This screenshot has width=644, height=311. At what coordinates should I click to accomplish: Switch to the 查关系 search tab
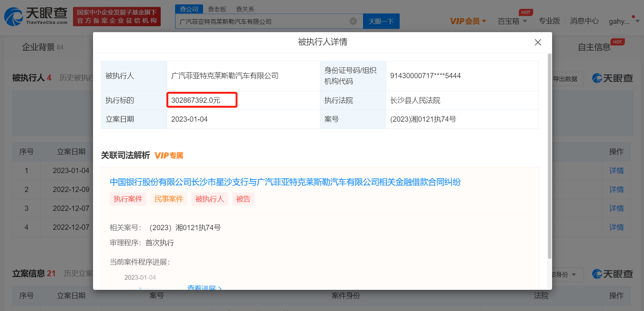245,9
